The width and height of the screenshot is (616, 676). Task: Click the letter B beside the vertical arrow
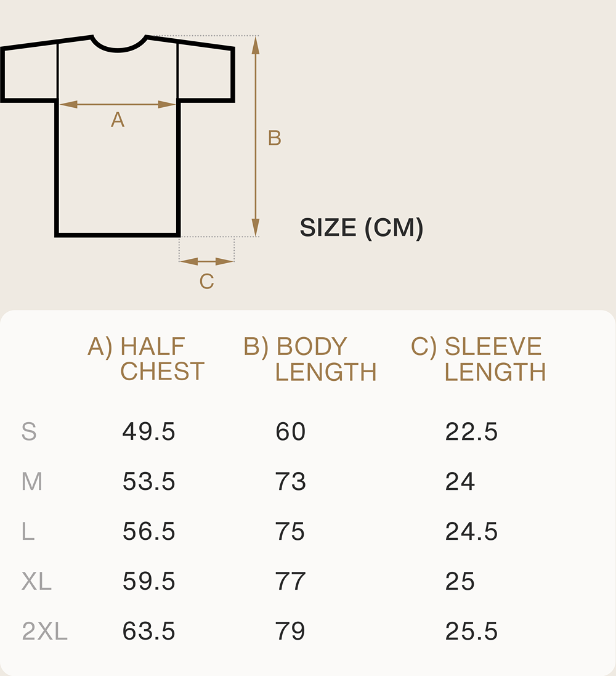point(274,139)
